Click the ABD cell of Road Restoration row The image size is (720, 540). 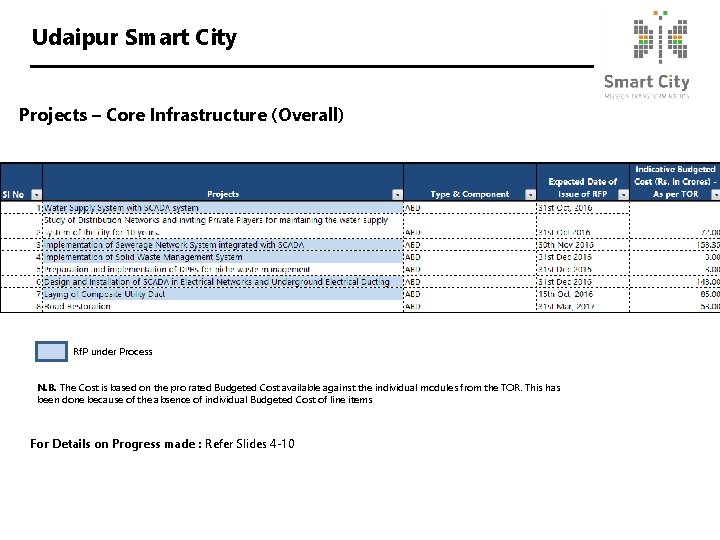[x=470, y=306]
